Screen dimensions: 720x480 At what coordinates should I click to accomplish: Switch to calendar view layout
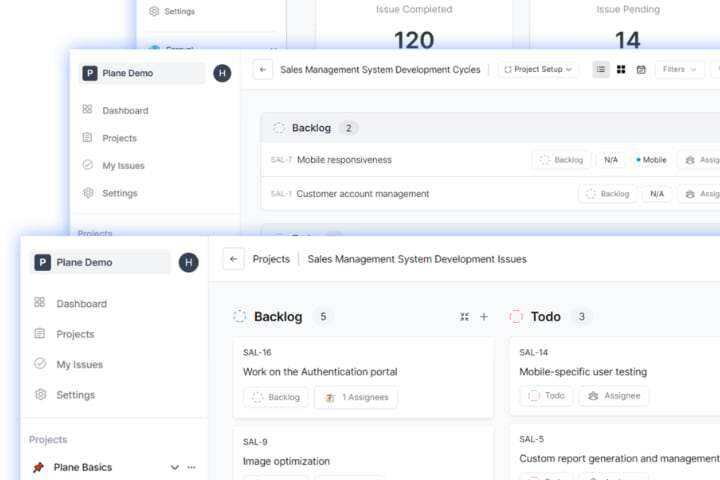(641, 70)
